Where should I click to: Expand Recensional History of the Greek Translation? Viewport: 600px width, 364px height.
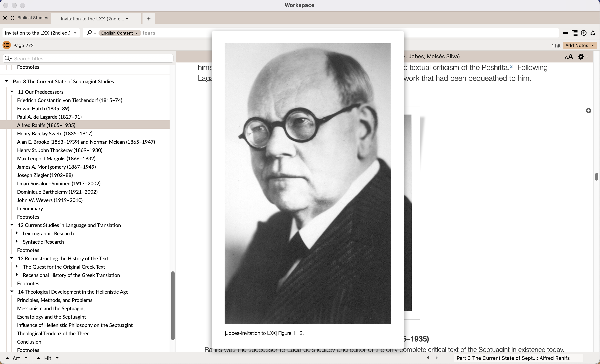click(x=17, y=275)
